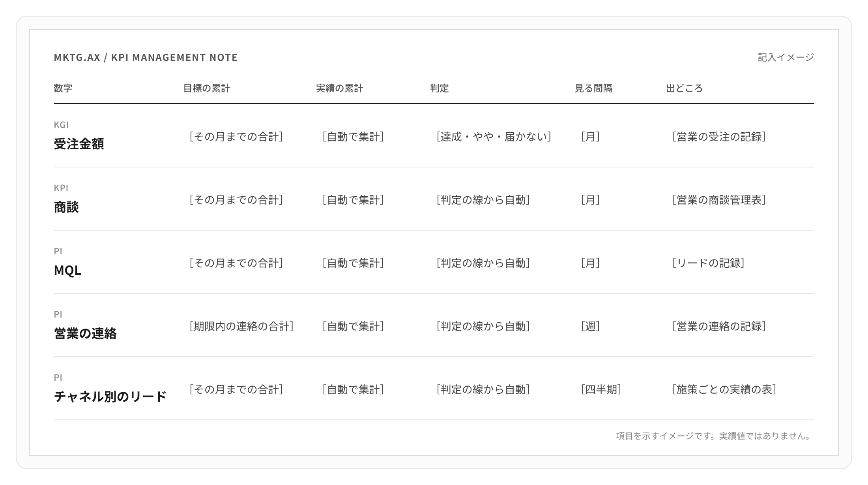
Task: Click the '週' interval cell
Action: pyautogui.click(x=590, y=326)
